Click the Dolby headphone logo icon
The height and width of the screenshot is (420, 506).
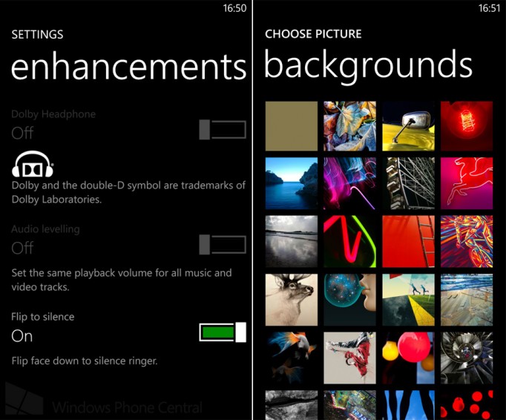tap(33, 164)
